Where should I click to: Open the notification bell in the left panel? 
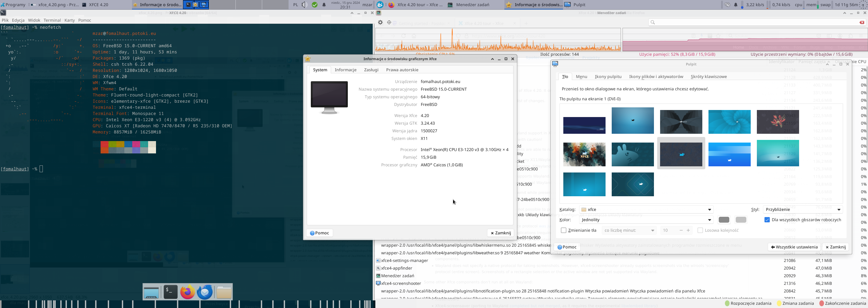point(324,5)
